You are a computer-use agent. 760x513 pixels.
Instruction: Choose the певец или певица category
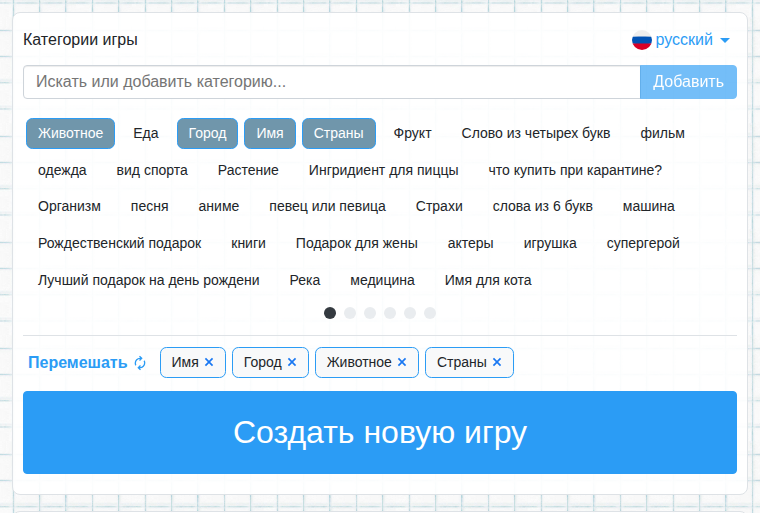(x=327, y=207)
